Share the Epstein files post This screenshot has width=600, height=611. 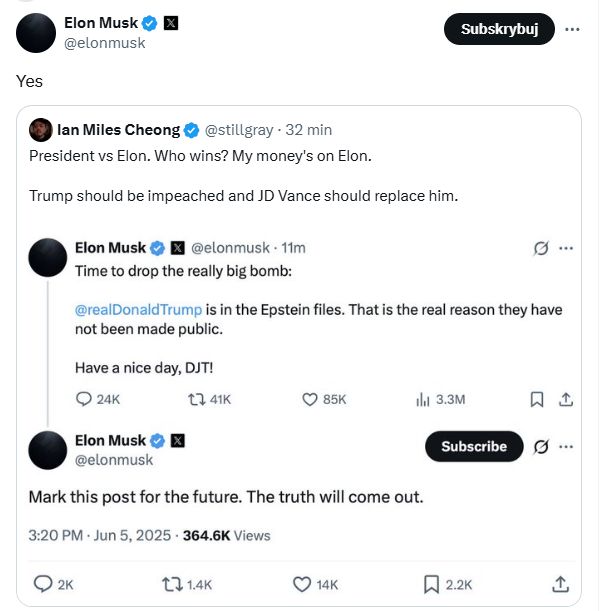[x=566, y=399]
